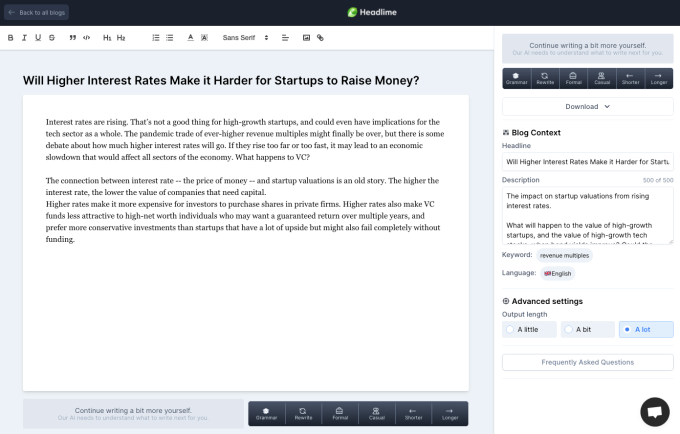The image size is (680, 434).
Task: Select 'A little' output length
Action: pyautogui.click(x=529, y=330)
